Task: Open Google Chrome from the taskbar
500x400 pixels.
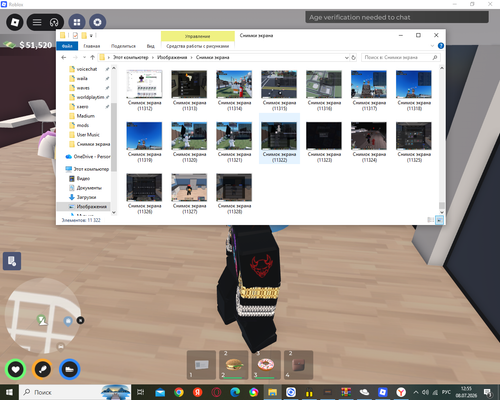Action: tap(179, 392)
